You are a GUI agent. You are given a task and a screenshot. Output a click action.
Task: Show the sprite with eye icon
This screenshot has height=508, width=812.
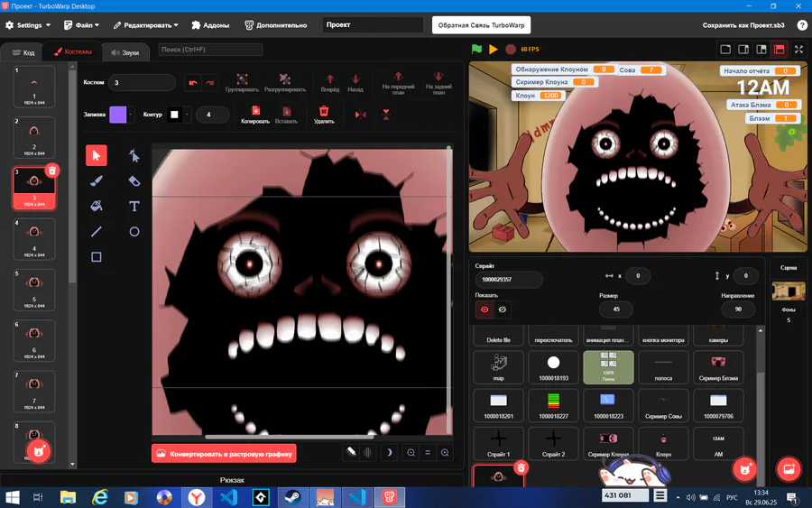484,309
